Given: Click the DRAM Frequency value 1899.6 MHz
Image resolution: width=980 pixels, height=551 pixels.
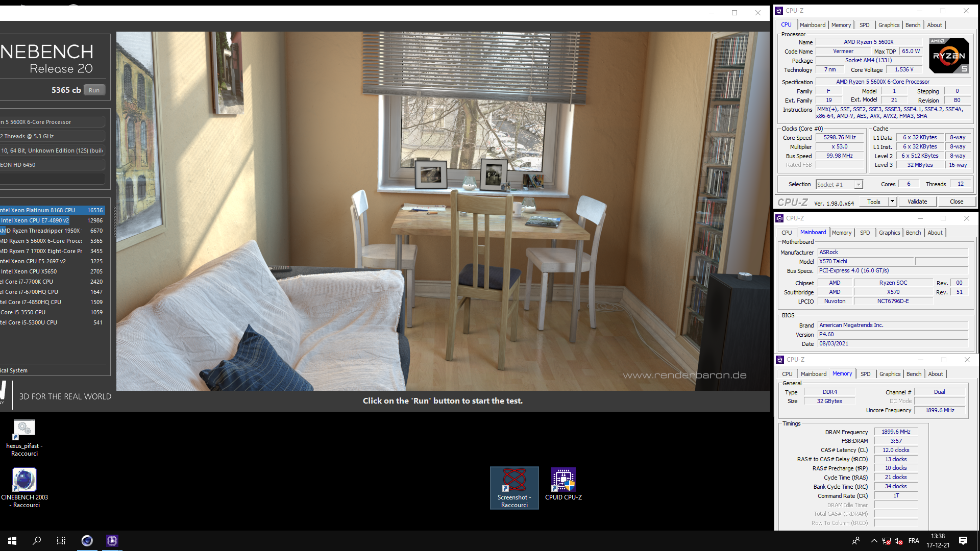Looking at the screenshot, I should tap(896, 432).
